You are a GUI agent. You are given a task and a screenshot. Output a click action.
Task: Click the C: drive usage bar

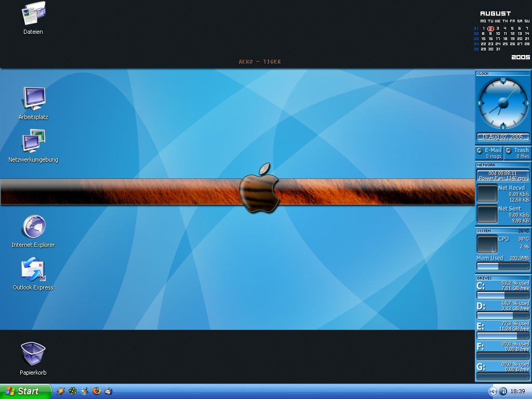pyautogui.click(x=503, y=295)
